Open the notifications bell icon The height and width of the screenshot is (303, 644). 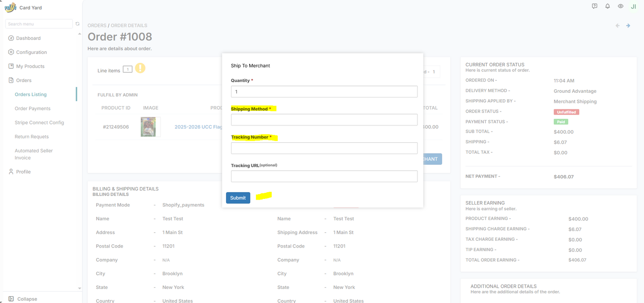[x=607, y=6]
